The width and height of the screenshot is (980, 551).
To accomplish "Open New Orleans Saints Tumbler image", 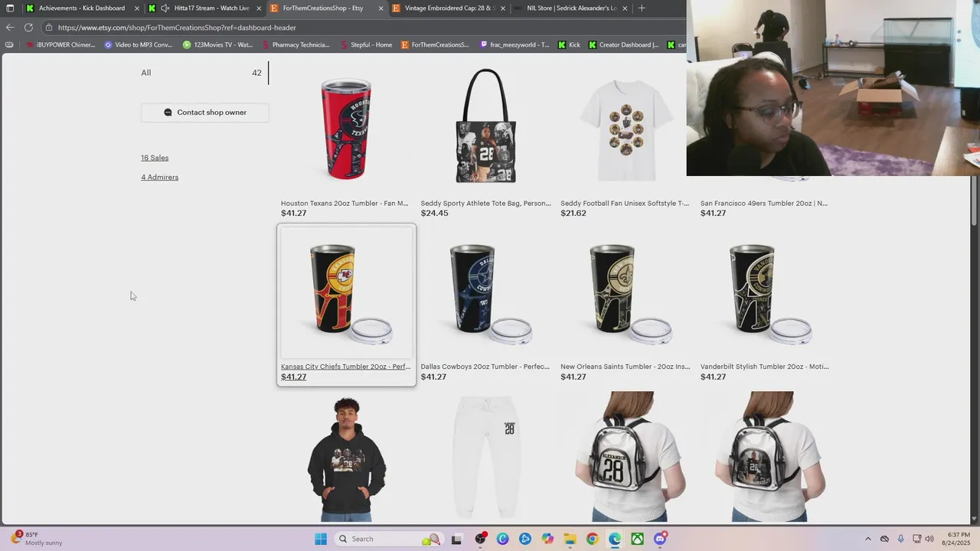I will [x=626, y=293].
